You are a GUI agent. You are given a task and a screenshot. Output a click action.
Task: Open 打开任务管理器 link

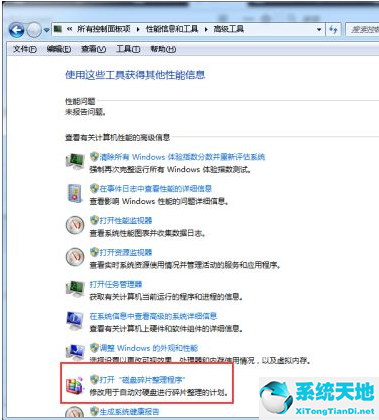coord(116,285)
